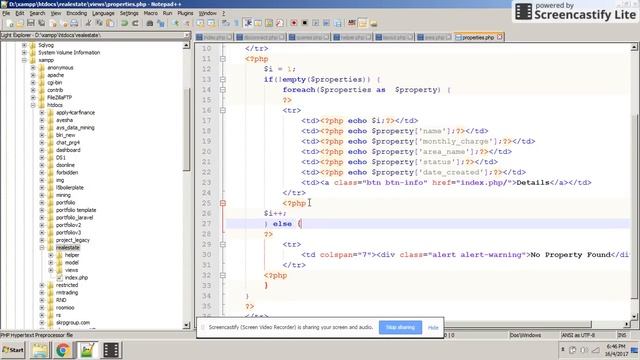640x360 pixels.
Task: Expand the Solyog folder node
Action: tap(24, 45)
